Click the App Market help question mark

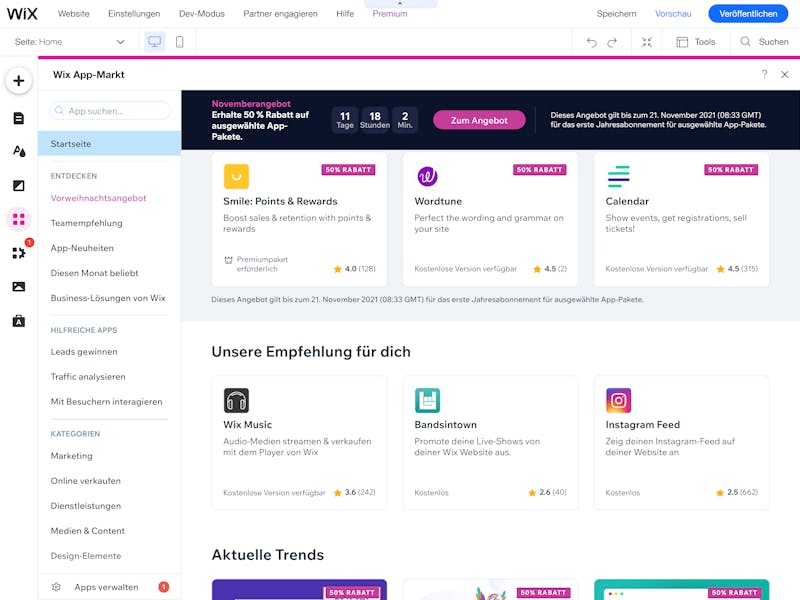click(x=764, y=74)
